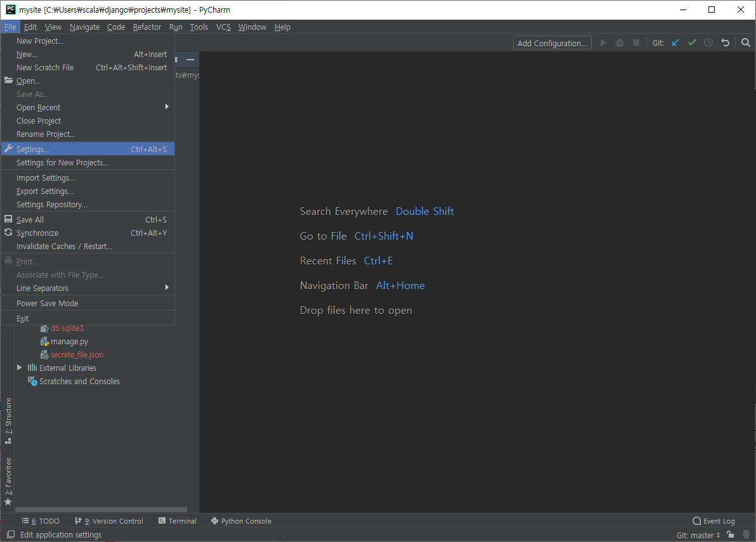Viewport: 756px width, 542px height.
Task: Toggle Power Save Mode
Action: 88,303
